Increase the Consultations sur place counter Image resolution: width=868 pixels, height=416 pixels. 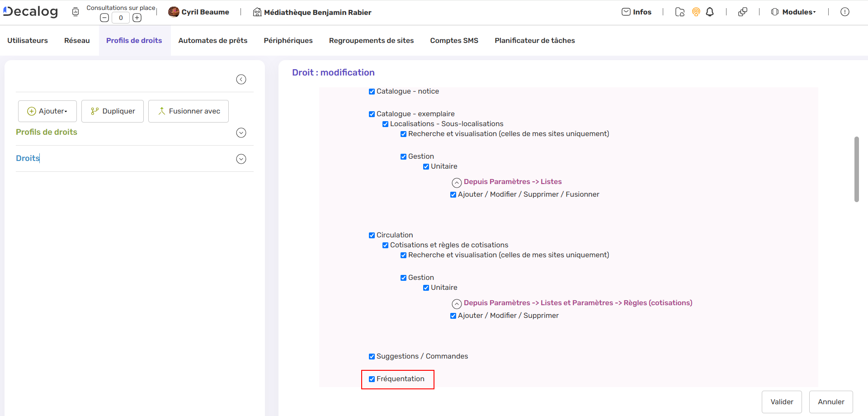click(x=137, y=18)
